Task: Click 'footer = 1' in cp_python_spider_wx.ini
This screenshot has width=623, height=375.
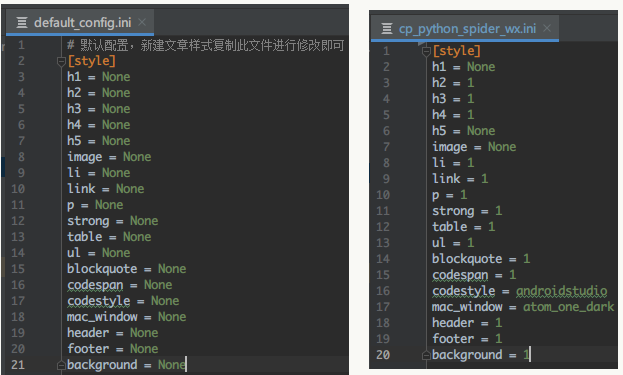Action: tap(467, 339)
